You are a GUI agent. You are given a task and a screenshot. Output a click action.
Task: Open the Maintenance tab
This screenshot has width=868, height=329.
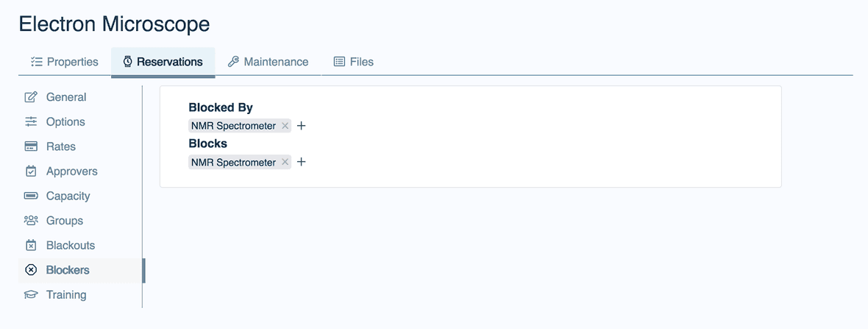point(268,62)
